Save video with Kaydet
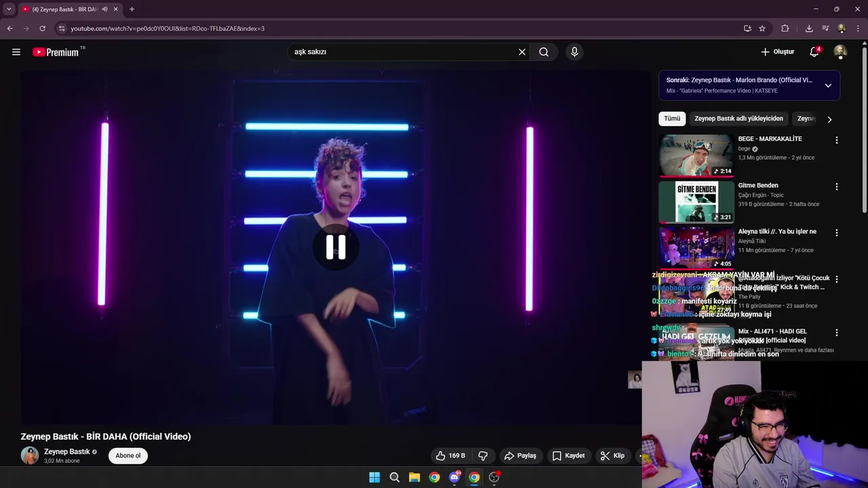Viewport: 868px width, 488px height. click(568, 455)
